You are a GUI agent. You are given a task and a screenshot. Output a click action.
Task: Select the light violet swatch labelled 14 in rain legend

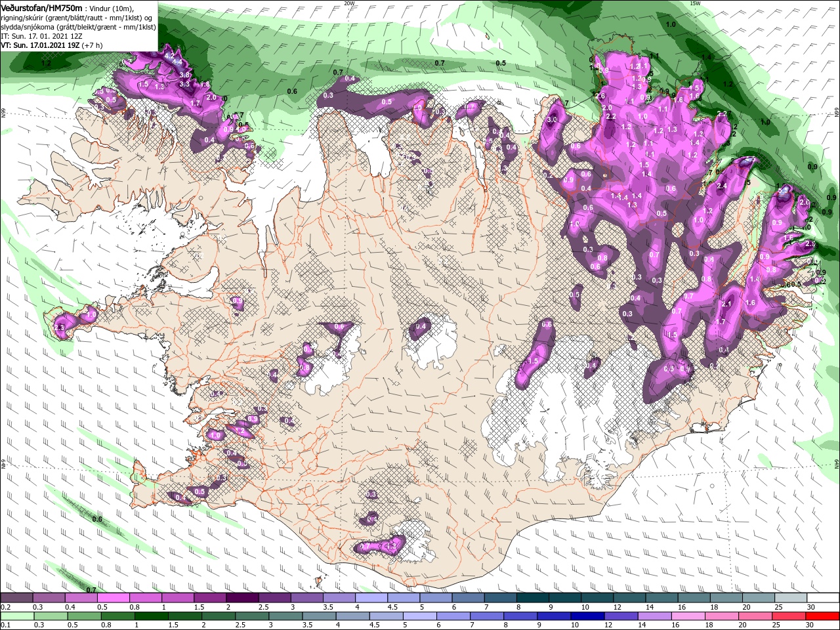(x=655, y=616)
